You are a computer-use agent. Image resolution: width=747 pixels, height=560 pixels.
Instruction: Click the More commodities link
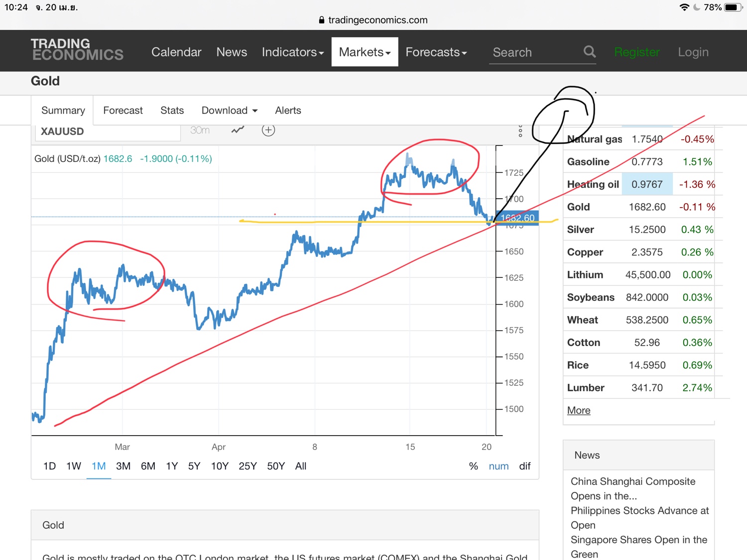579,411
